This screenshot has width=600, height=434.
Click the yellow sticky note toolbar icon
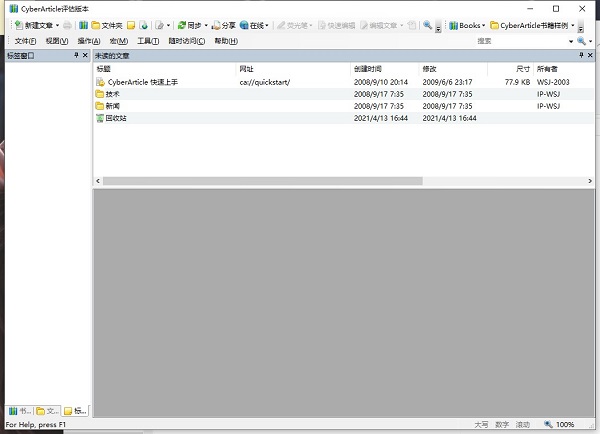click(131, 26)
